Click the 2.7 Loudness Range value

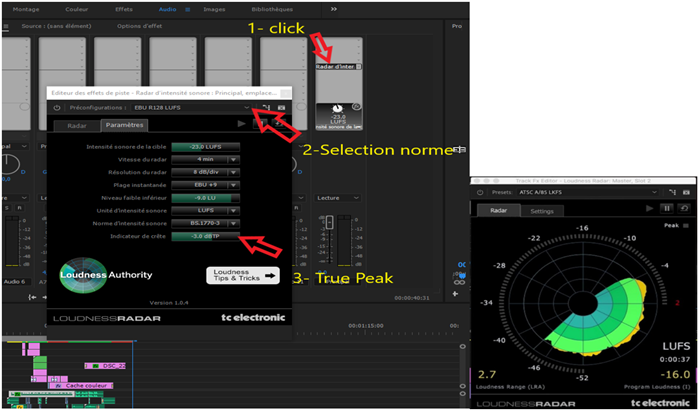coord(487,374)
